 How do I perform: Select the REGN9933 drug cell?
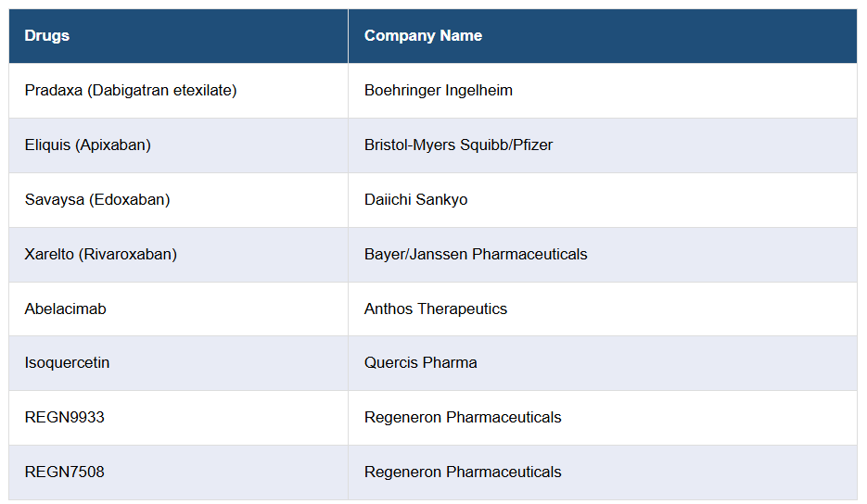point(65,418)
